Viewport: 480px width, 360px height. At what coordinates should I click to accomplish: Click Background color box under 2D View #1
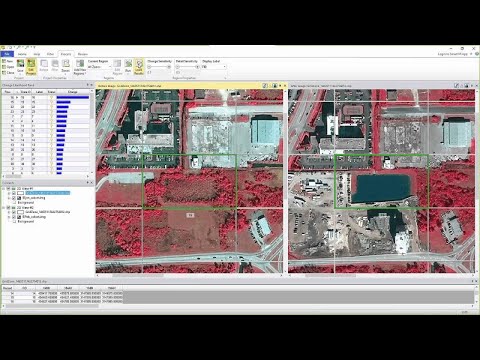[14, 203]
